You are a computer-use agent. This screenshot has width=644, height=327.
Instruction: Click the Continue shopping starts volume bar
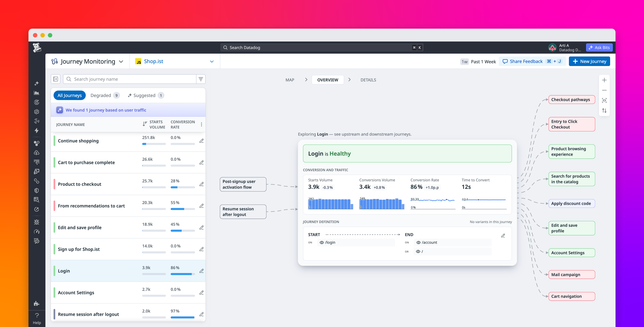(x=154, y=144)
